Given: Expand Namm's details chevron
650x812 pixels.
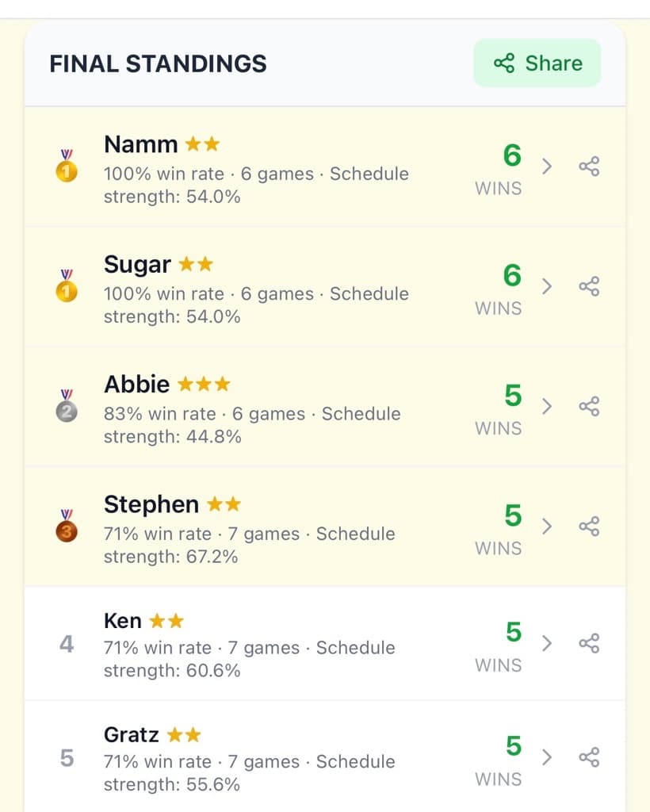Looking at the screenshot, I should (x=547, y=167).
